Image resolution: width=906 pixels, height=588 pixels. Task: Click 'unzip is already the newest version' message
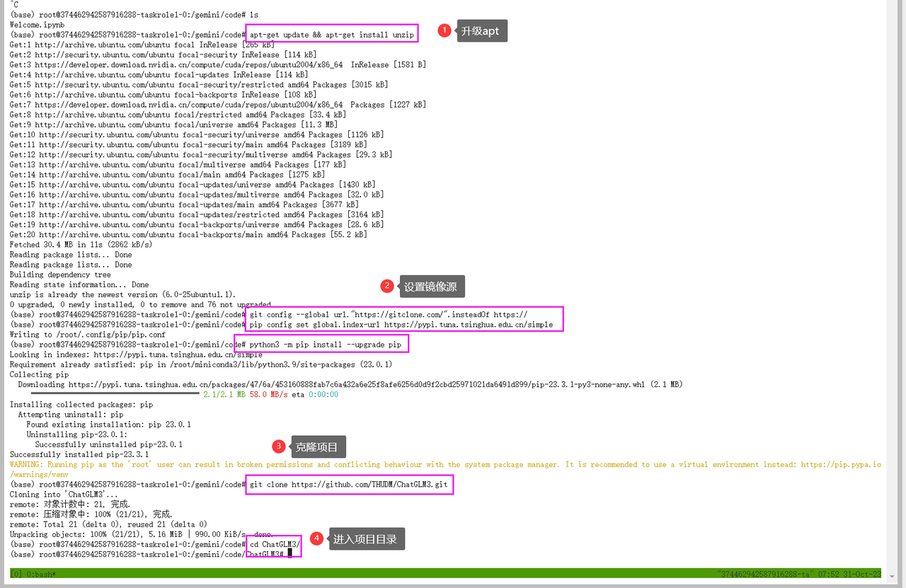(x=122, y=294)
